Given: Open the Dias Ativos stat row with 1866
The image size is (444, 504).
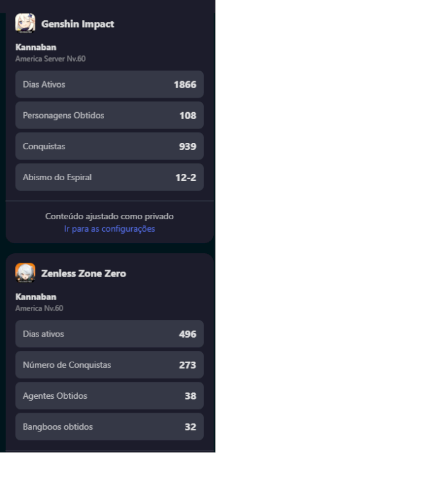Looking at the screenshot, I should [109, 84].
